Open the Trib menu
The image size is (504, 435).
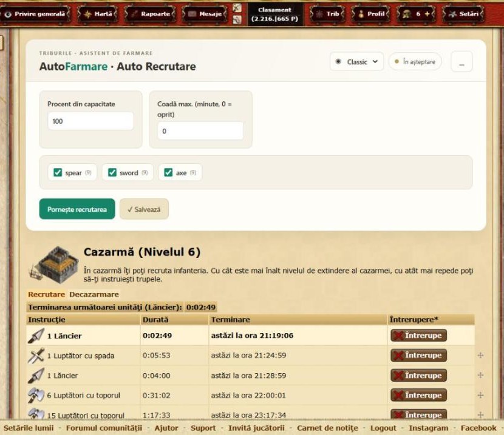coord(327,14)
